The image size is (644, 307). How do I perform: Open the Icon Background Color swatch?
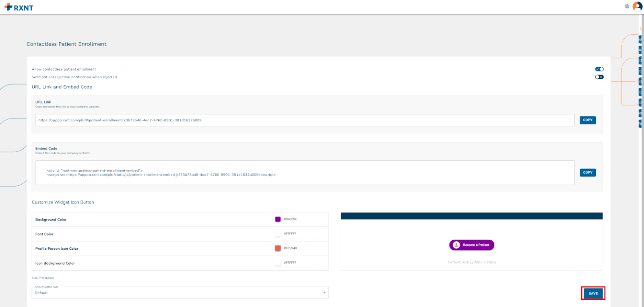point(278,263)
